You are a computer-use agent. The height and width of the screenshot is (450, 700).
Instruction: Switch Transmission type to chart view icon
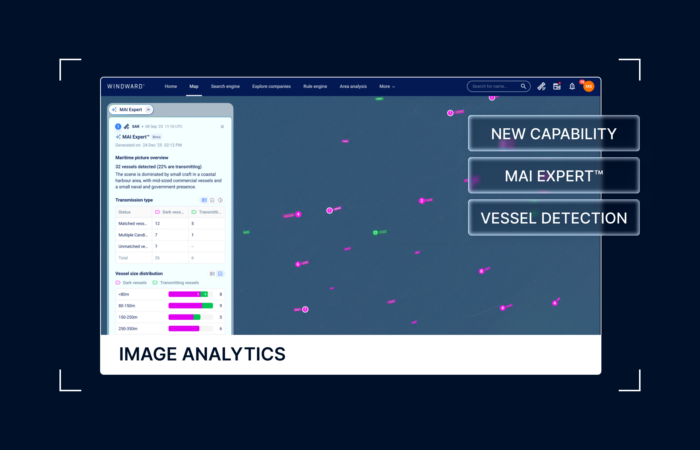[x=212, y=200]
